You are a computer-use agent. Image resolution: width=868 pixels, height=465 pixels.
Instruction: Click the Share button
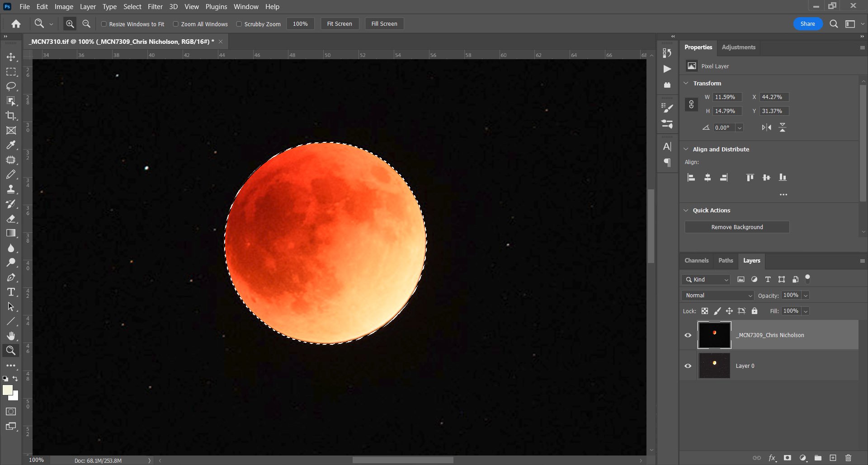(x=807, y=24)
